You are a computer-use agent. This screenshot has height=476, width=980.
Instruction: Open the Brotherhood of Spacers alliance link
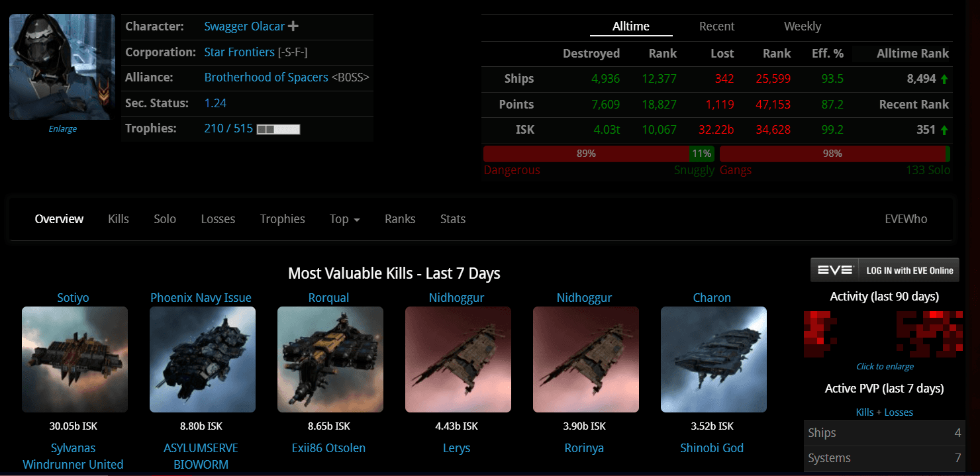pos(266,77)
